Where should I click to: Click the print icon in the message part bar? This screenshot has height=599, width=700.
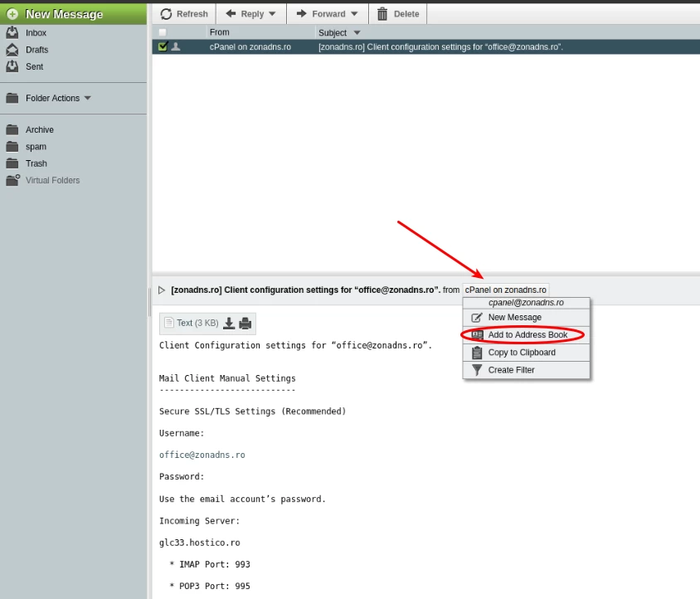tap(245, 323)
